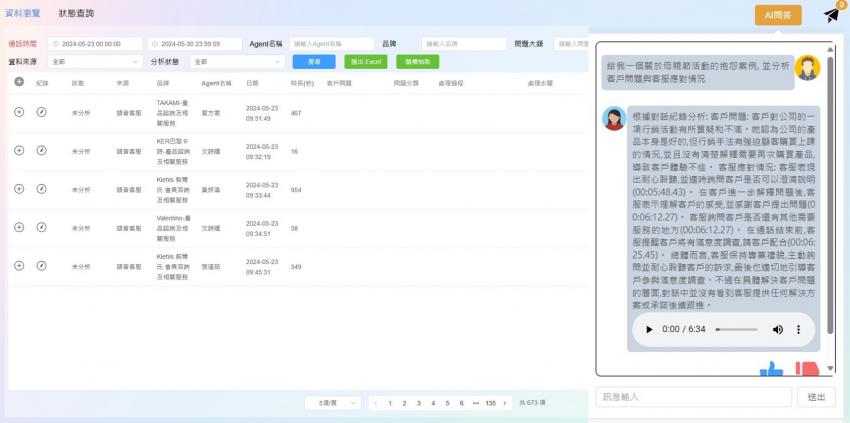This screenshot has width=850, height=423.
Task: Click the plus icon in the table header
Action: point(19,82)
